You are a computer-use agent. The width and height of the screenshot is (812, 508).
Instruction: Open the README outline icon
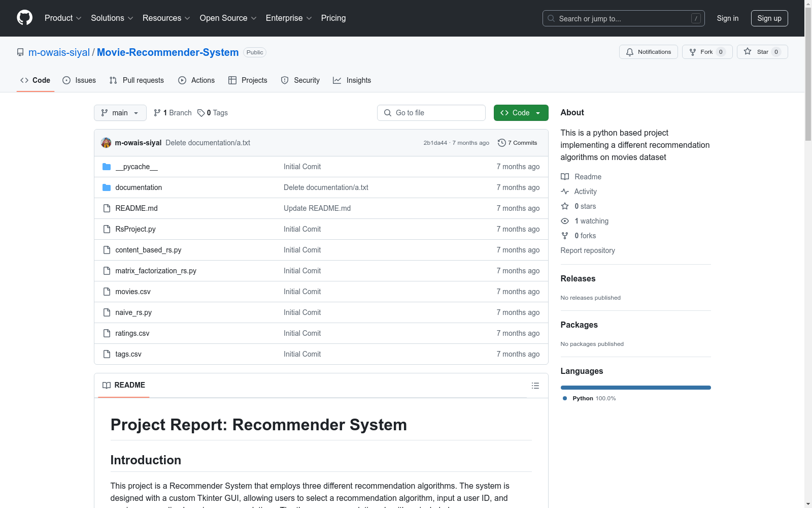tap(535, 386)
